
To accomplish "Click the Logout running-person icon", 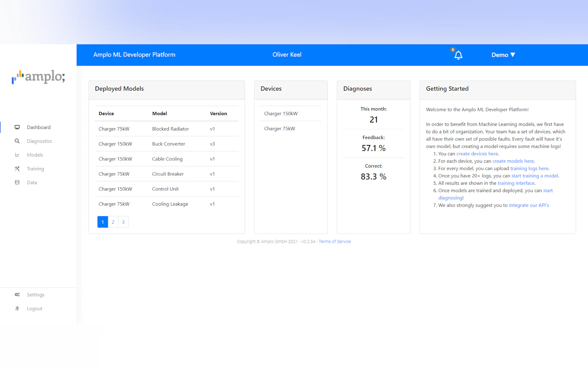I will (17, 309).
